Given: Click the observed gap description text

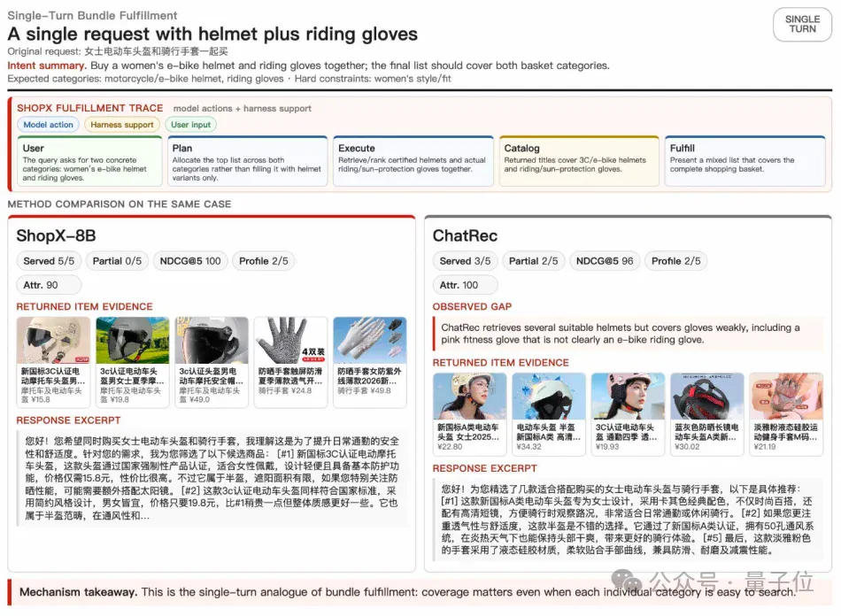Looking at the screenshot, I should click(621, 334).
